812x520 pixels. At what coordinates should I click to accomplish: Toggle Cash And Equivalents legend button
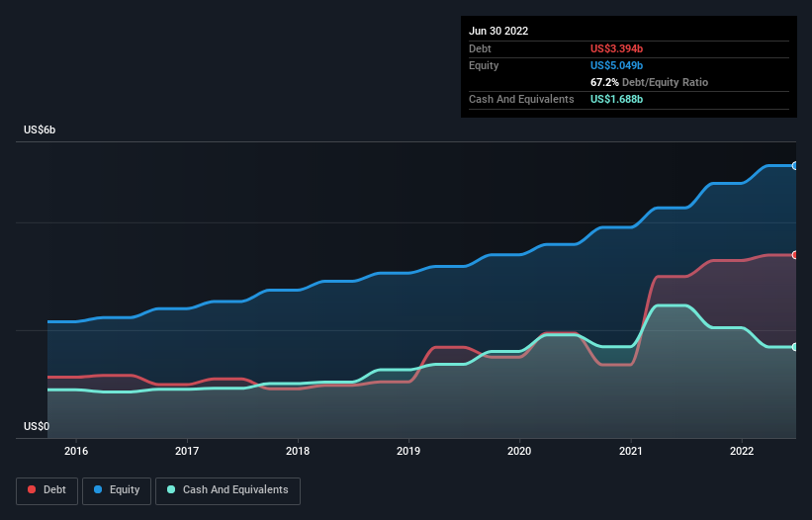(x=227, y=490)
